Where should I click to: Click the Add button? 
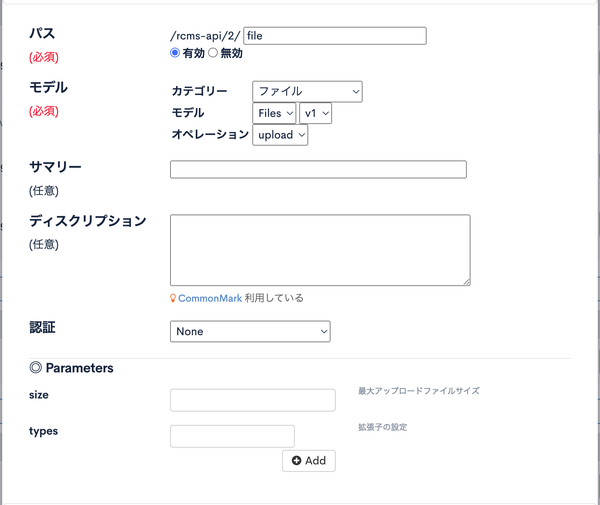click(x=309, y=461)
